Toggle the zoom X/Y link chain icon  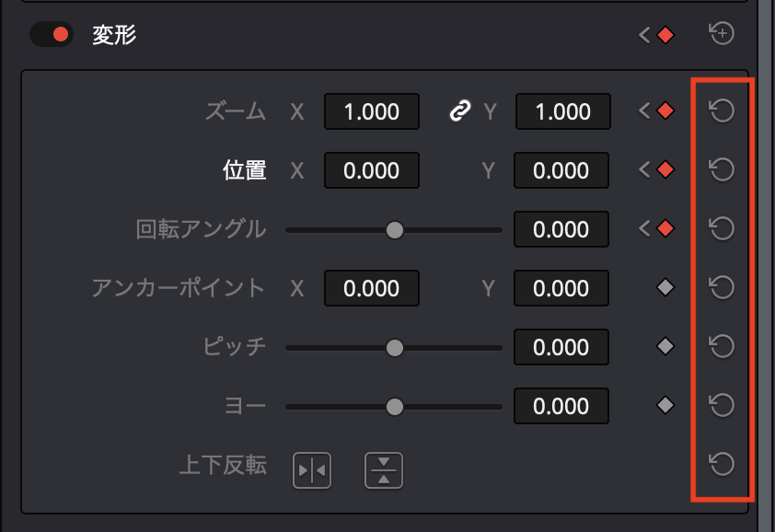click(x=459, y=111)
